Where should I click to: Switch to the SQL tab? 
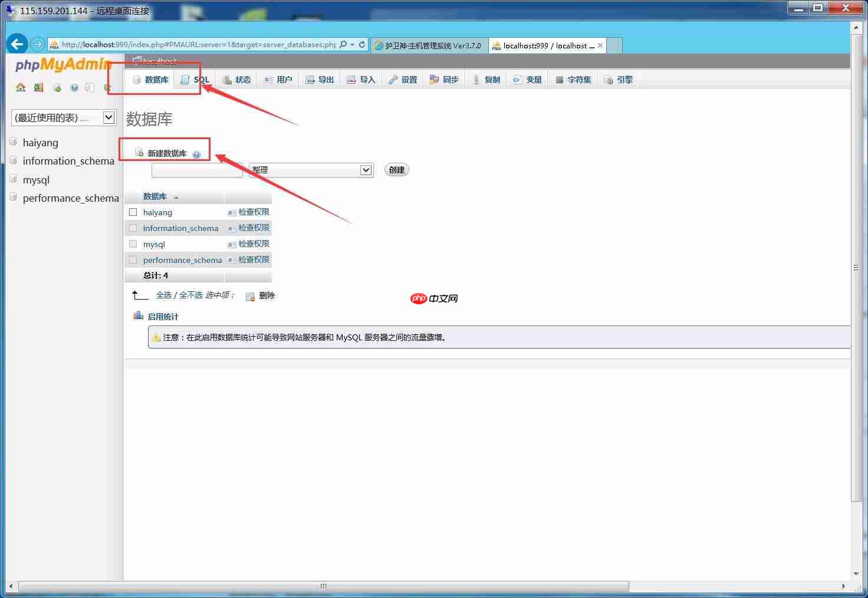pos(195,79)
